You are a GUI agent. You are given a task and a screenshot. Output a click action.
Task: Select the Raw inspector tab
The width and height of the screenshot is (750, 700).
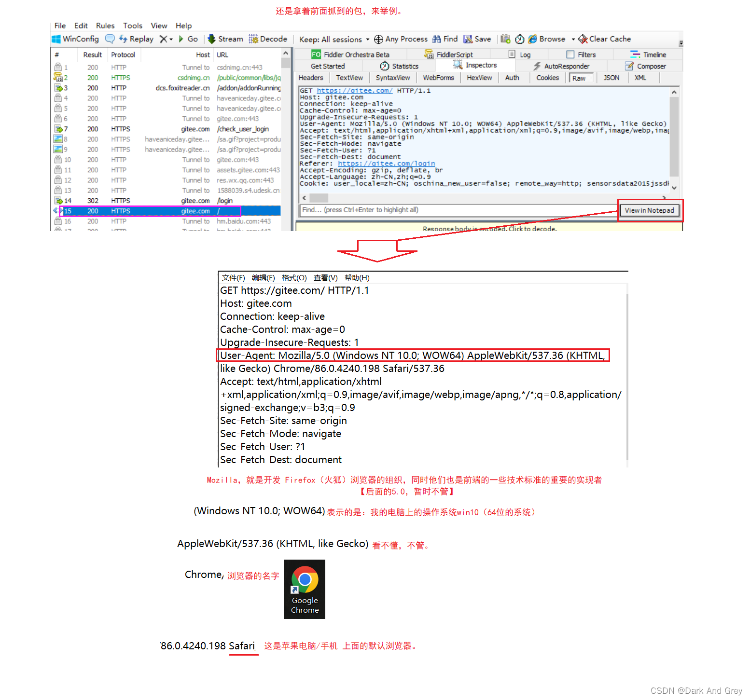coord(581,78)
